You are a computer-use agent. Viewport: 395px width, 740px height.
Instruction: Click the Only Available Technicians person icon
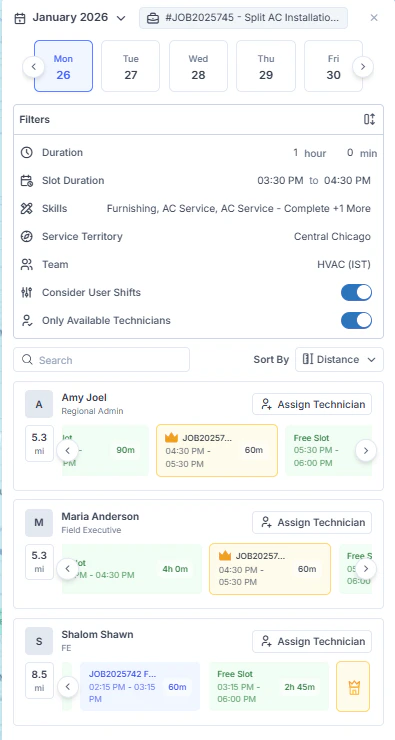click(26, 320)
